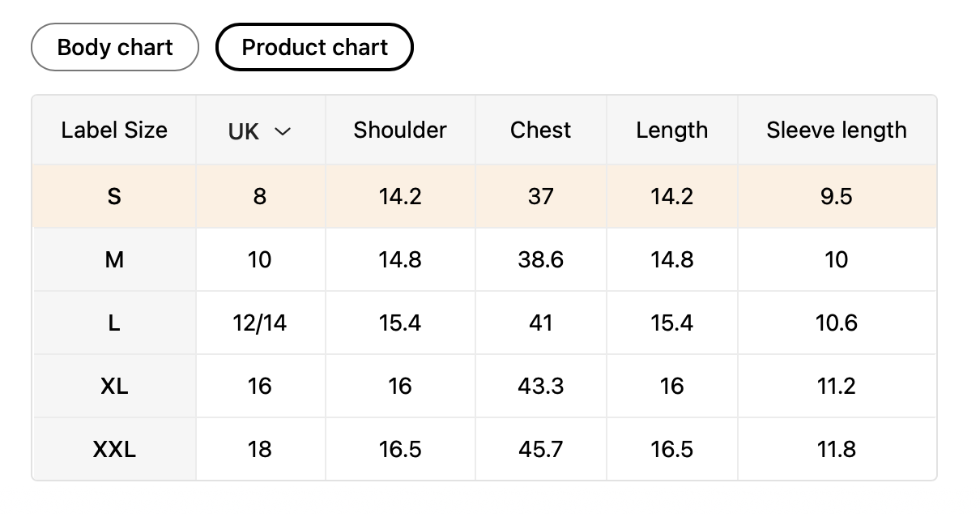Viewport: 980px width, 530px height.
Task: Click the Shoulder column header
Action: click(x=400, y=130)
